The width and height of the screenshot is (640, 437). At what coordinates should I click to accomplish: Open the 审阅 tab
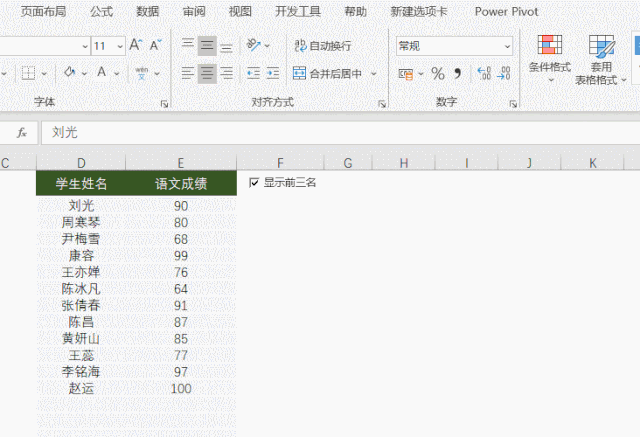point(194,11)
